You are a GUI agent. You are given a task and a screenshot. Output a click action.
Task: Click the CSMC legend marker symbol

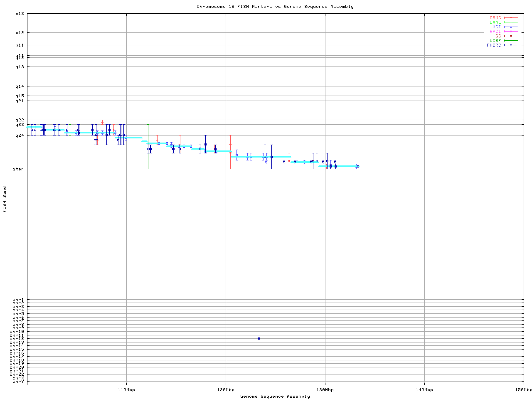click(511, 18)
